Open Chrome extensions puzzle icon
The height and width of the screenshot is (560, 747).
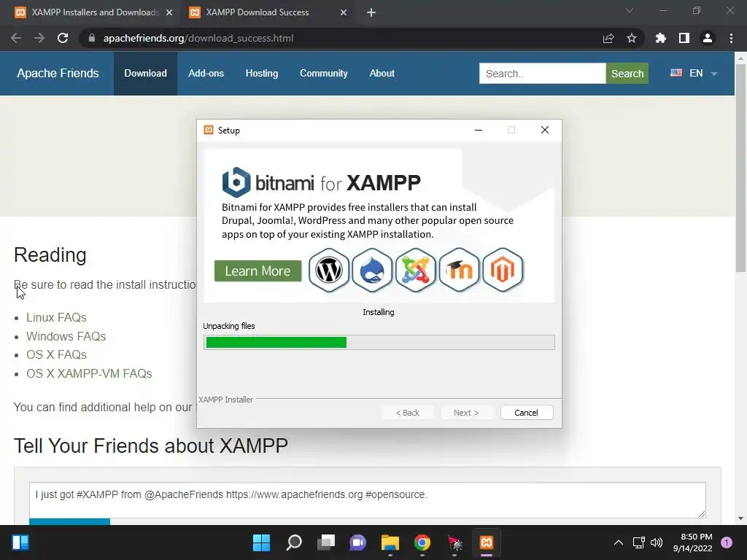661,38
